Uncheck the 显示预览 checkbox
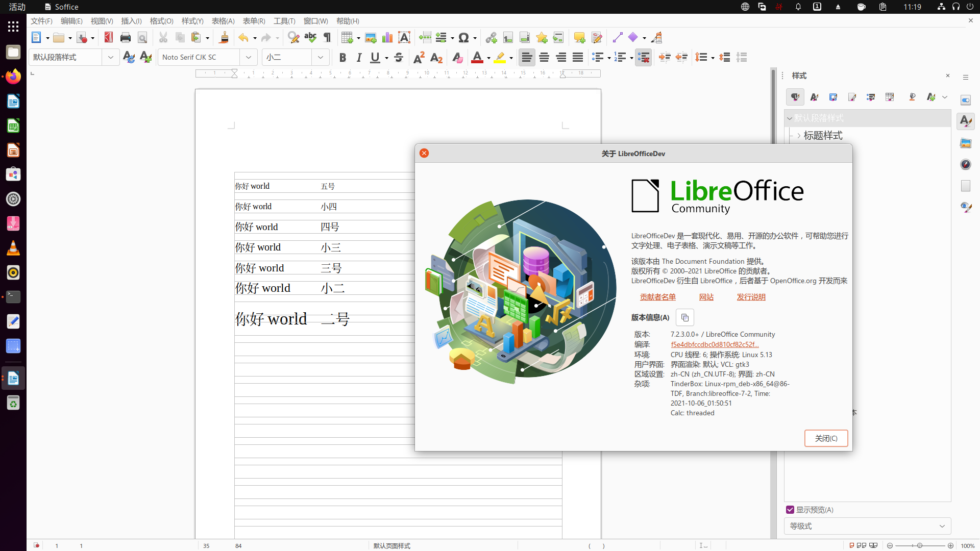This screenshot has height=551, width=980. click(790, 510)
